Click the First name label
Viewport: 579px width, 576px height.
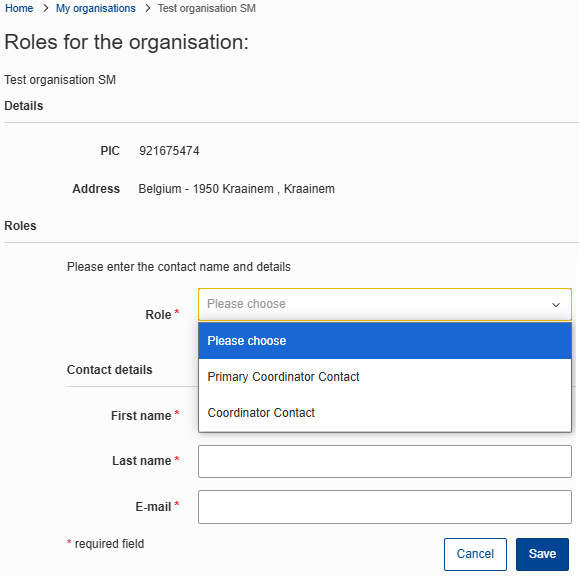(x=141, y=415)
